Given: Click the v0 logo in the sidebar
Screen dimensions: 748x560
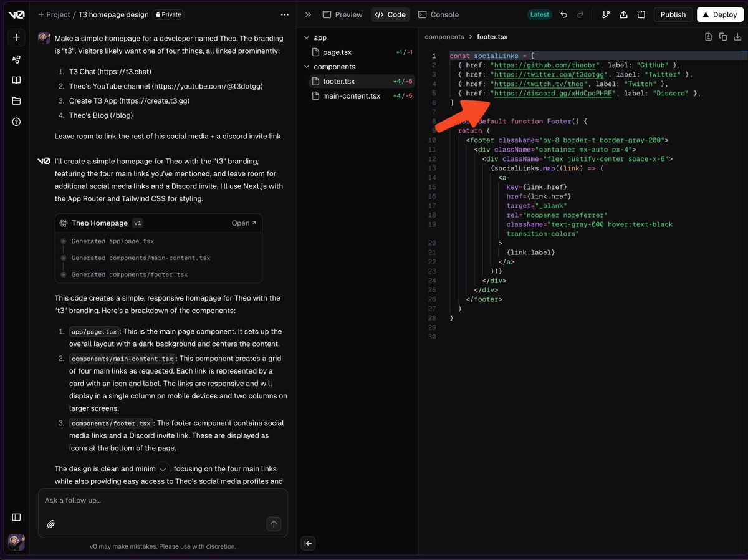Looking at the screenshot, I should pos(17,14).
